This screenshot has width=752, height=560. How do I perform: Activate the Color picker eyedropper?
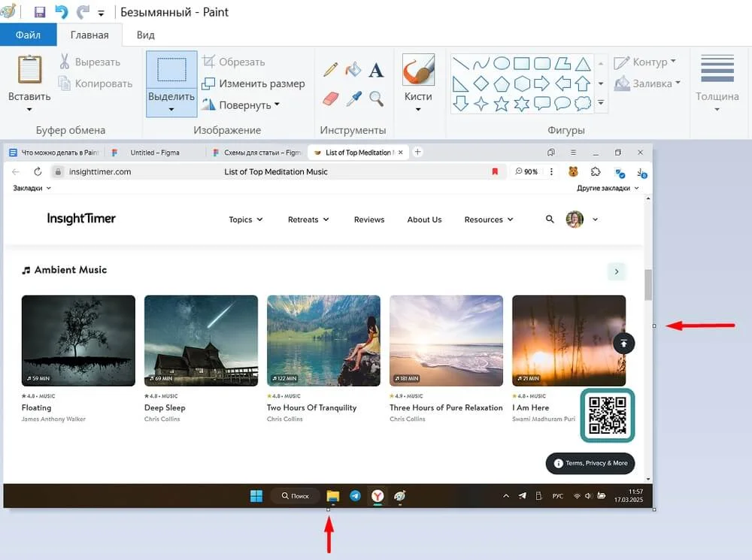[x=353, y=98]
